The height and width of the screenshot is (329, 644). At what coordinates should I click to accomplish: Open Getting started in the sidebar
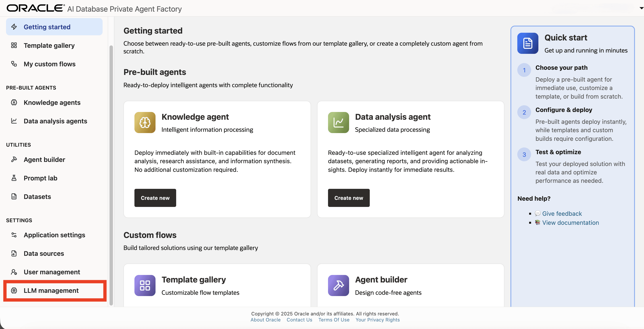pyautogui.click(x=54, y=27)
